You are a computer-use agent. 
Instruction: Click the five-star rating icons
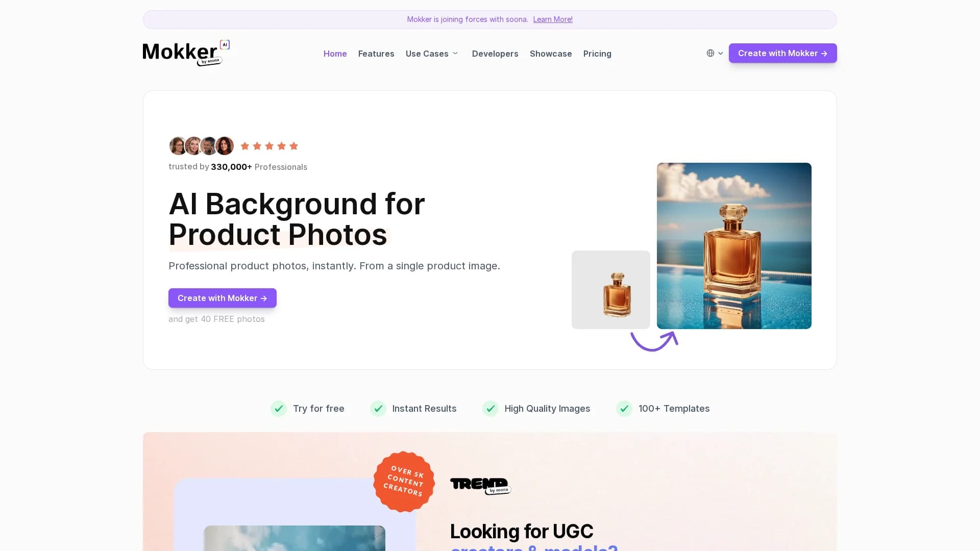coord(269,146)
